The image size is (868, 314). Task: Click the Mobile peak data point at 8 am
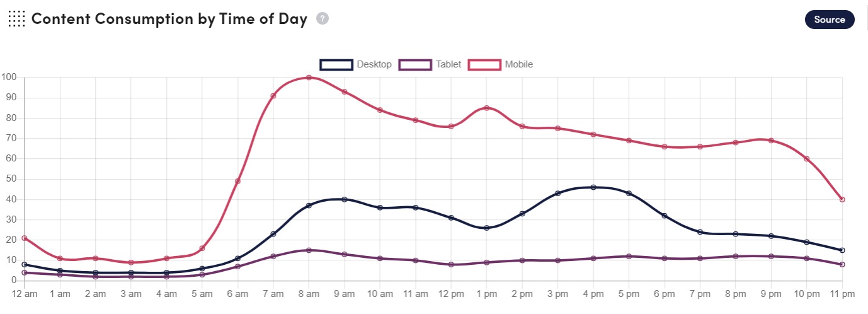click(x=309, y=78)
